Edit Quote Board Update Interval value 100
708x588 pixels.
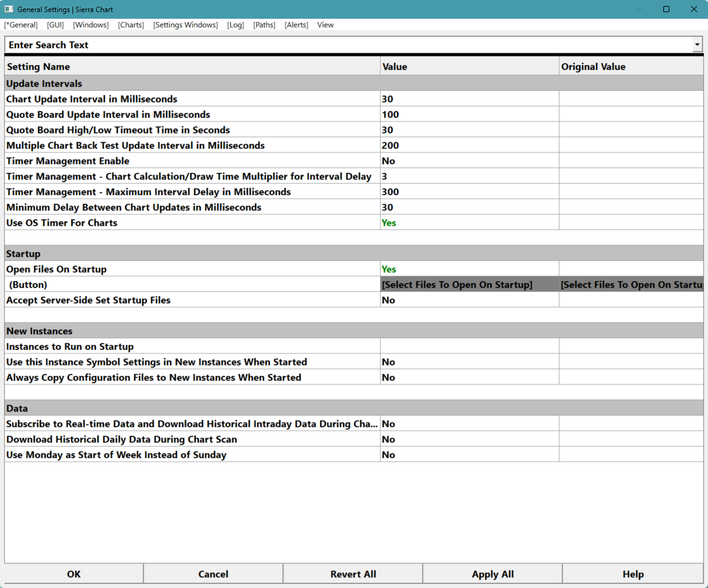469,114
